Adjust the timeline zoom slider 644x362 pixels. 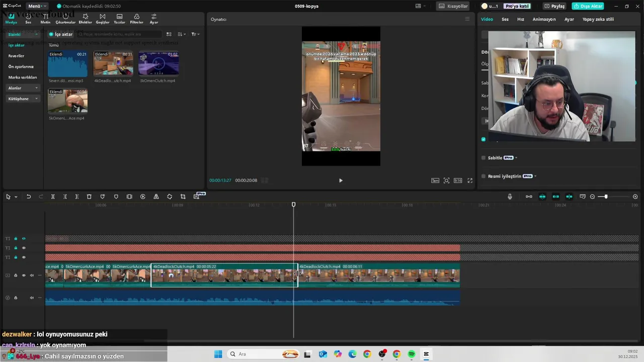coord(606,197)
